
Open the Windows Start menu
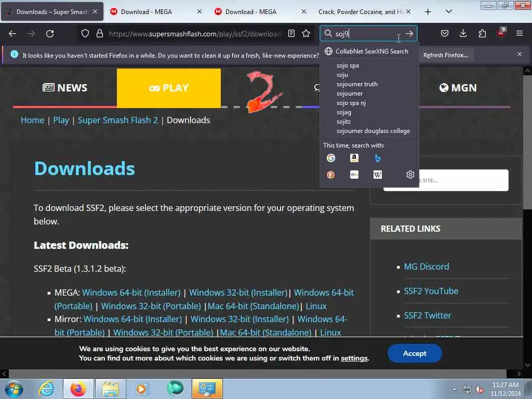click(x=14, y=389)
